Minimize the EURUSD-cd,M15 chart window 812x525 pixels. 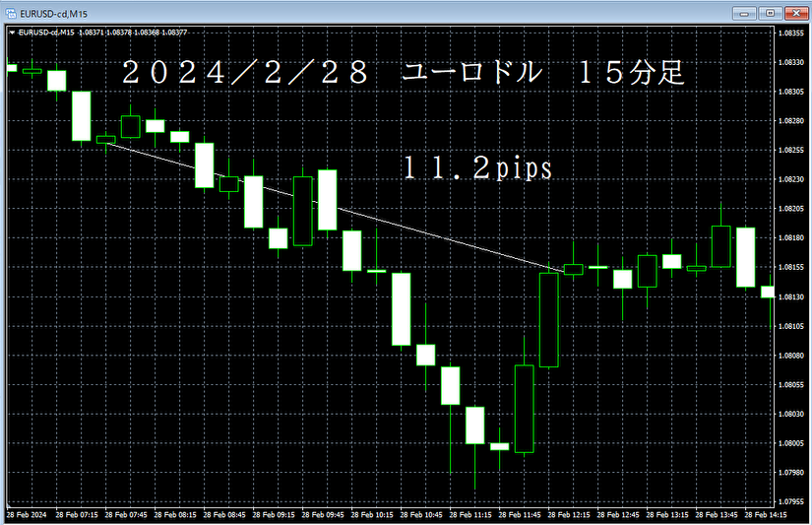pos(745,14)
